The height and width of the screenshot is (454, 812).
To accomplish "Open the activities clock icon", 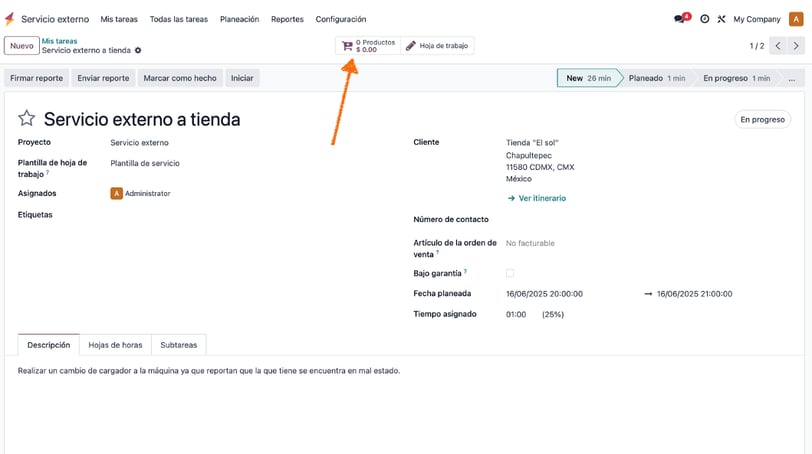I will [x=704, y=19].
